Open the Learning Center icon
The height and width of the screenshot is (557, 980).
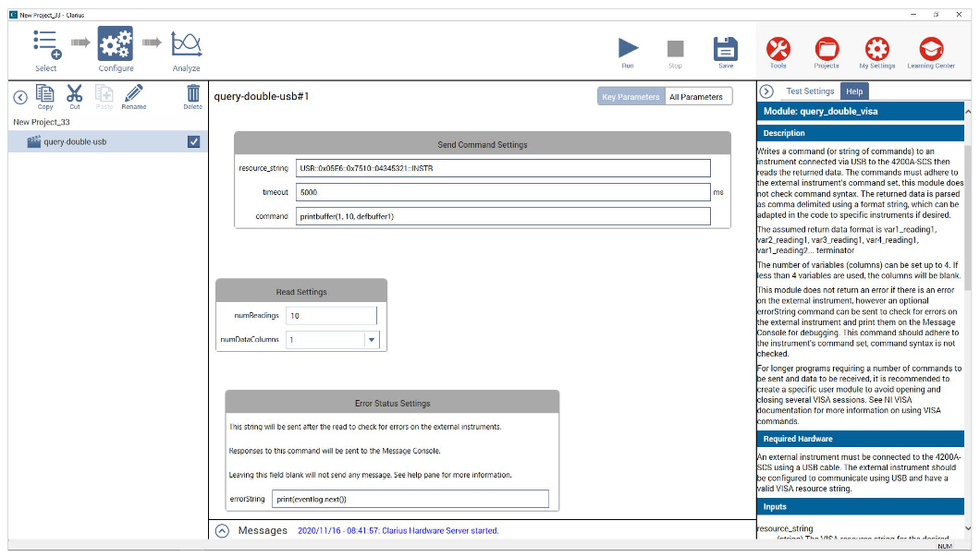pos(931,49)
